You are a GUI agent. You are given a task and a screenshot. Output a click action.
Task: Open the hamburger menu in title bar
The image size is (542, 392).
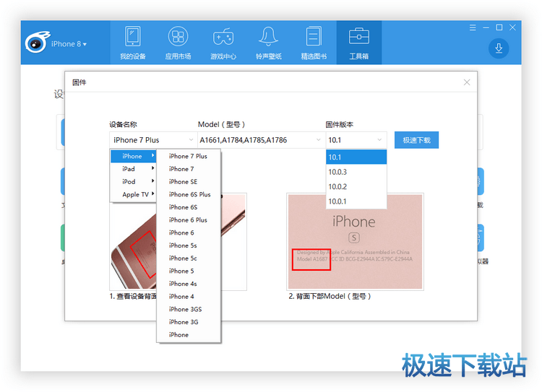point(473,27)
